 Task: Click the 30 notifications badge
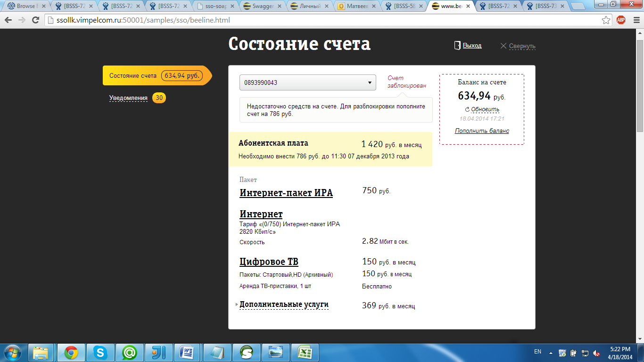(159, 98)
